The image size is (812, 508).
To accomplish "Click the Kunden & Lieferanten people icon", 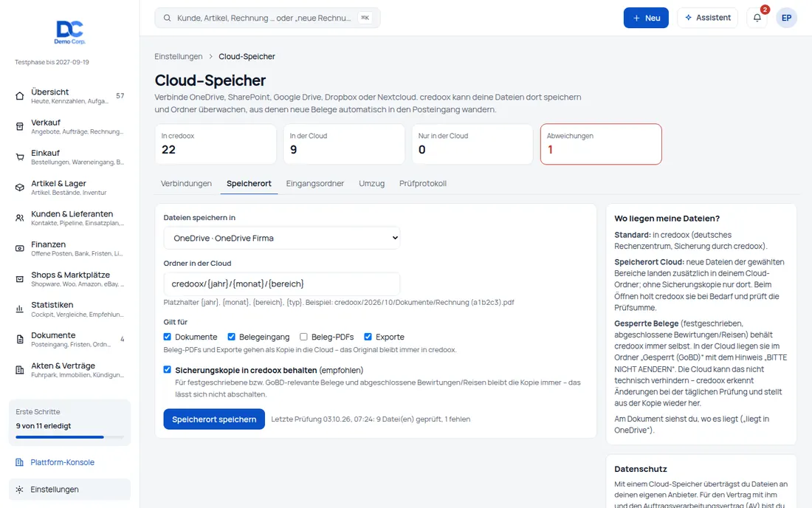I will click(20, 218).
